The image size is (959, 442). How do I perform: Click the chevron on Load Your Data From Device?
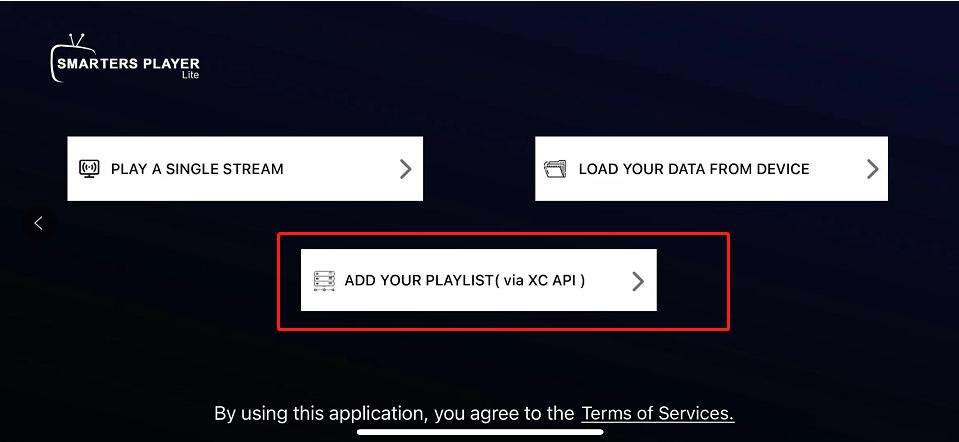[x=872, y=169]
